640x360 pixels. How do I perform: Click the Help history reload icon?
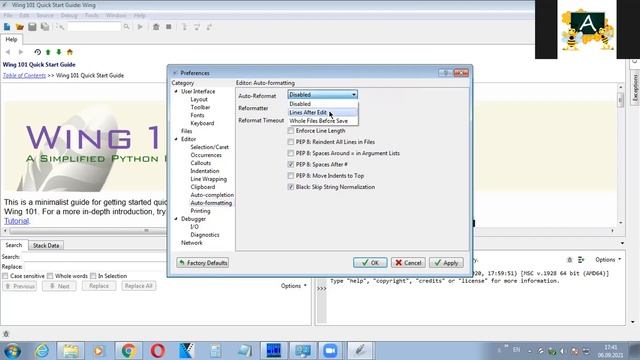(x=38, y=52)
